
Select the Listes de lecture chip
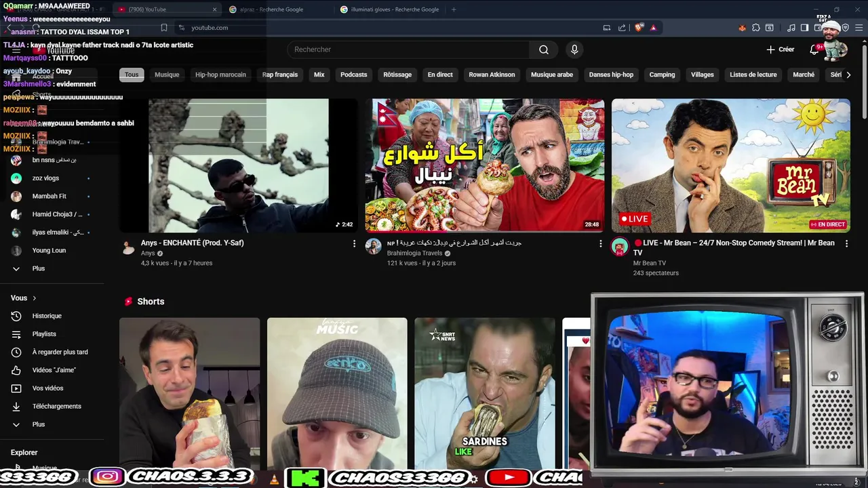click(753, 75)
